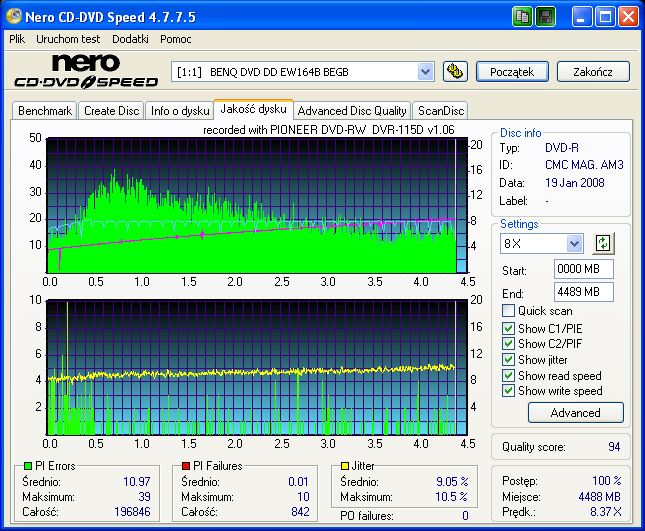Click the Advanced settings button
This screenshot has width=645, height=531.
(575, 413)
